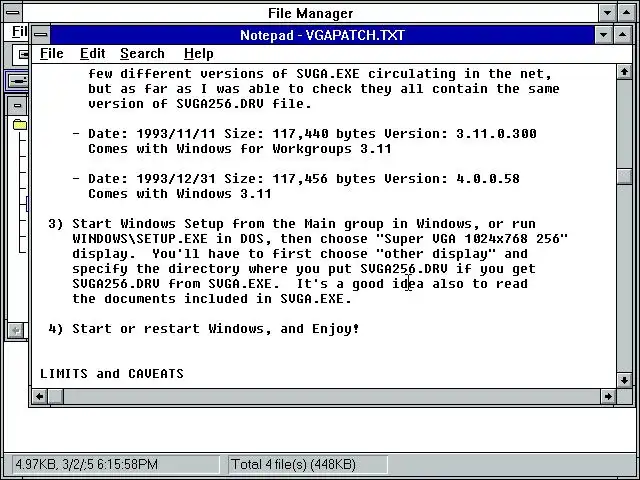Minimize the Notepad window
This screenshot has width=640, height=480.
tap(604, 35)
